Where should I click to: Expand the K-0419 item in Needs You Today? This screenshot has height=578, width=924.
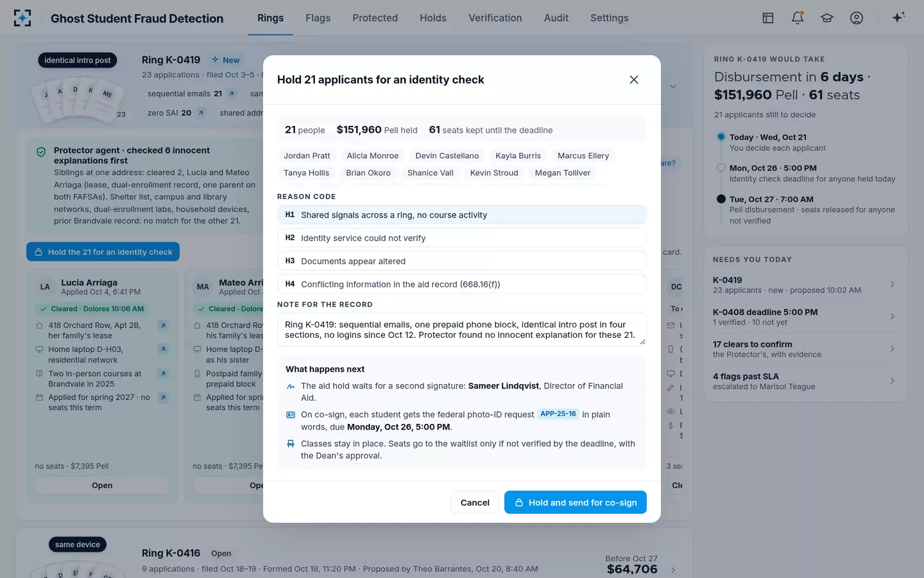[x=806, y=285]
